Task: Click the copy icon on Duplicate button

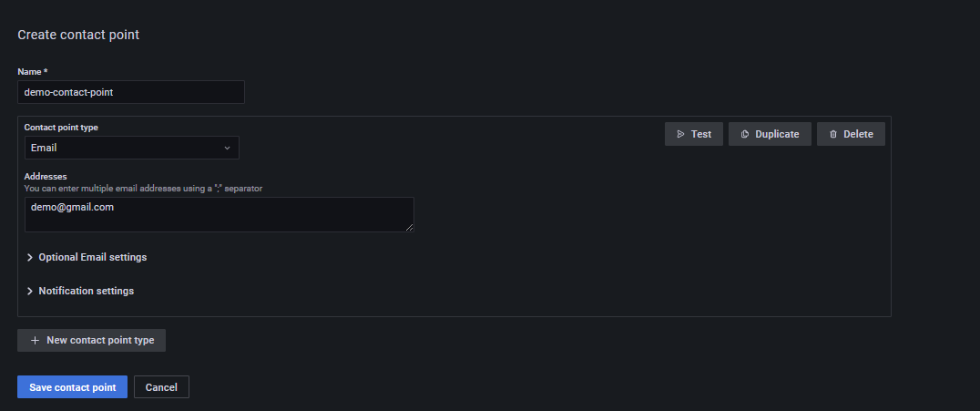Action: pyautogui.click(x=745, y=134)
